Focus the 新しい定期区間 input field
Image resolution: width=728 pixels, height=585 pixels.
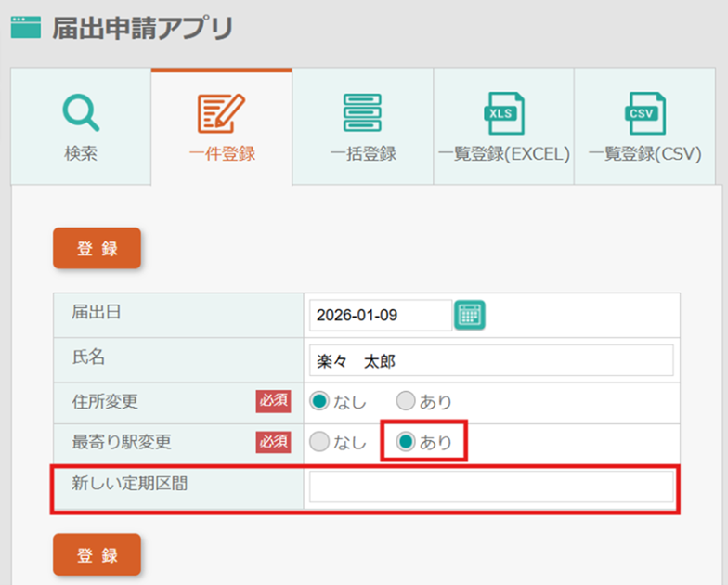(490, 487)
